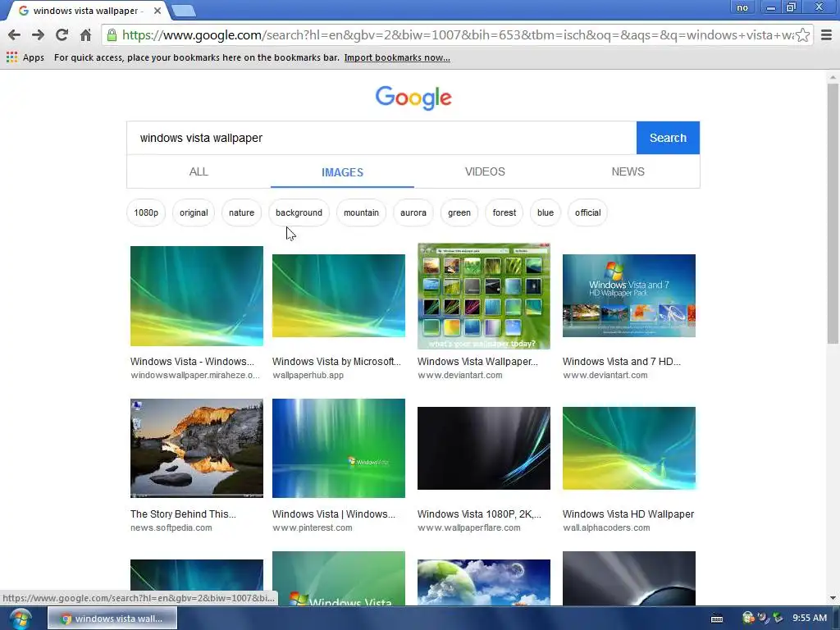Click the 9:55 AM taskbar clock

(x=810, y=619)
